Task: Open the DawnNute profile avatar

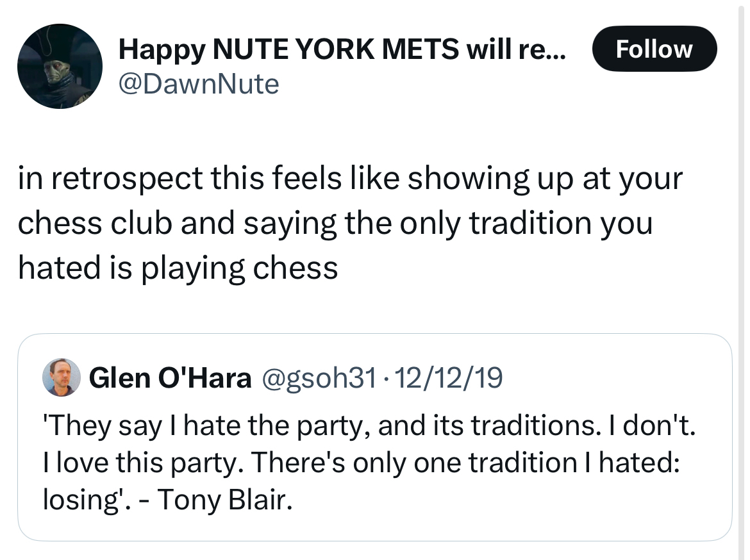Action: tap(60, 66)
